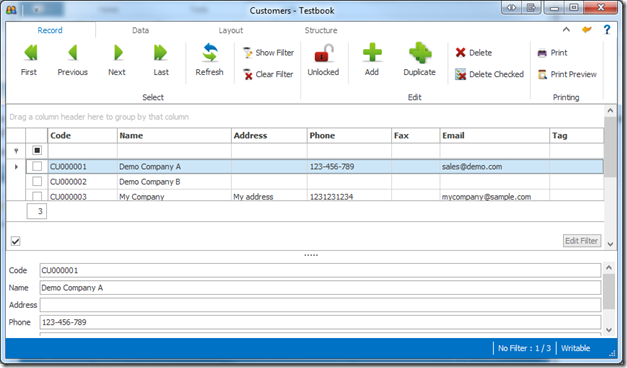Open help with the question mark icon

tap(607, 30)
